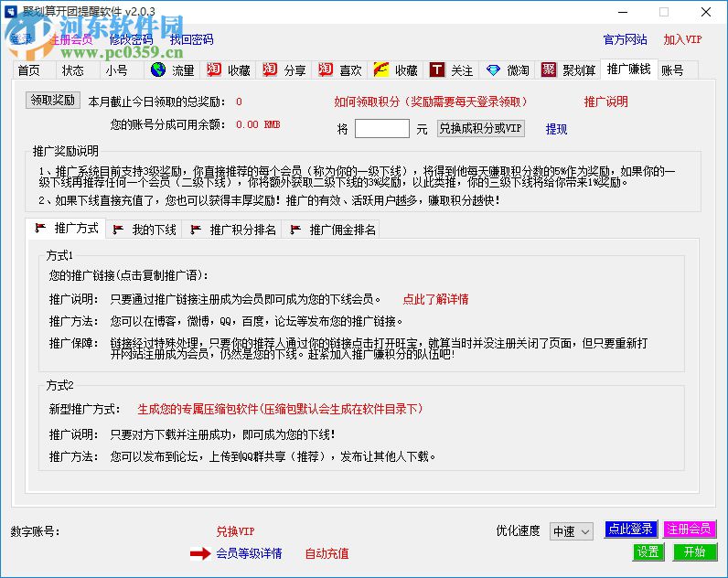Click the 领取奖励 button
This screenshot has height=578, width=728.
(x=53, y=100)
